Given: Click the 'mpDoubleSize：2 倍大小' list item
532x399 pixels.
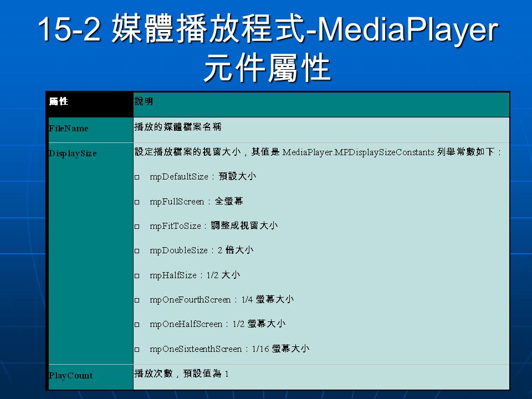Looking at the screenshot, I should coord(202,250).
